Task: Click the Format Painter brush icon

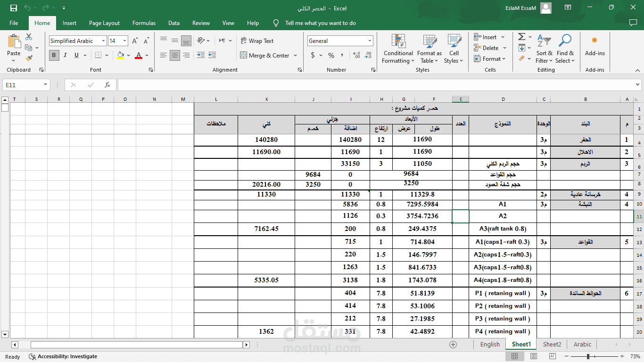Action: click(29, 58)
